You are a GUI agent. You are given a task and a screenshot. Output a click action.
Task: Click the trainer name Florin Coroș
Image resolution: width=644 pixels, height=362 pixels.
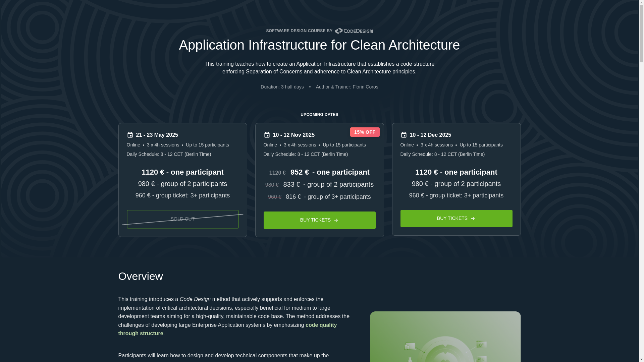365,87
